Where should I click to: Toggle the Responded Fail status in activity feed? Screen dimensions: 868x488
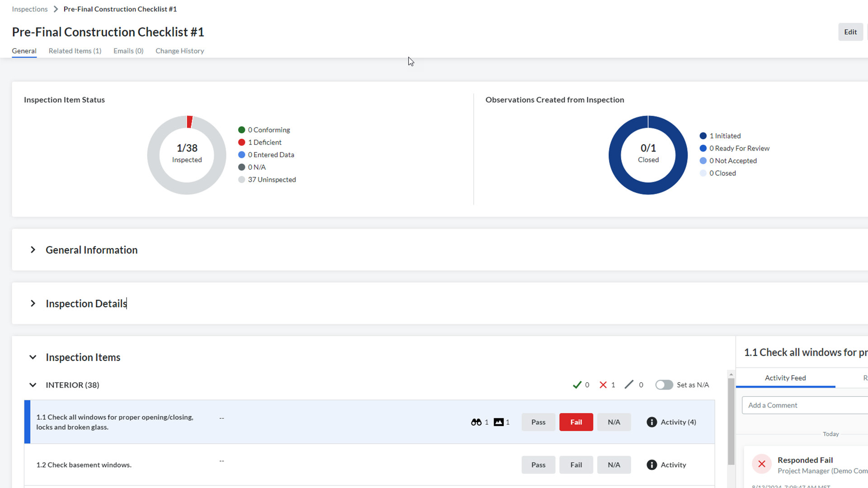[x=762, y=464]
